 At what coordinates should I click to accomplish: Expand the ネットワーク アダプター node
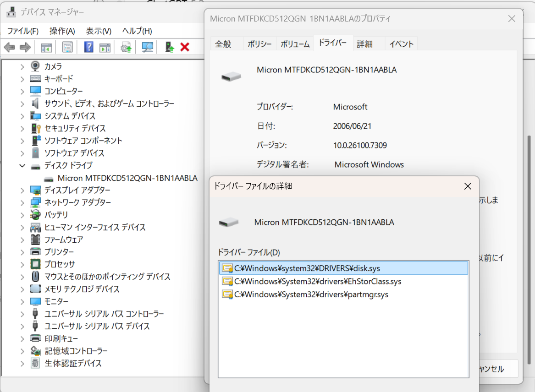click(x=22, y=202)
